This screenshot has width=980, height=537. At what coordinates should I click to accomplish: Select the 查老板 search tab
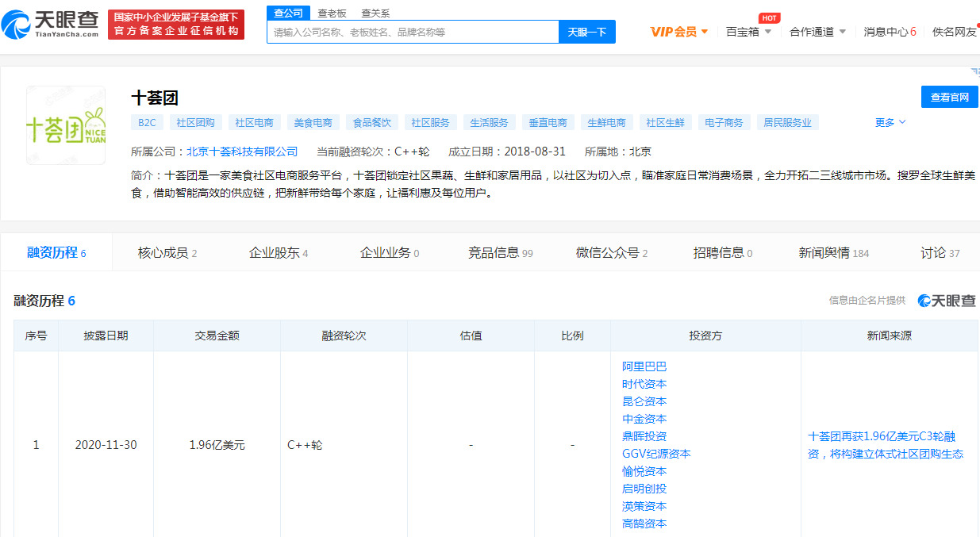[x=332, y=13]
